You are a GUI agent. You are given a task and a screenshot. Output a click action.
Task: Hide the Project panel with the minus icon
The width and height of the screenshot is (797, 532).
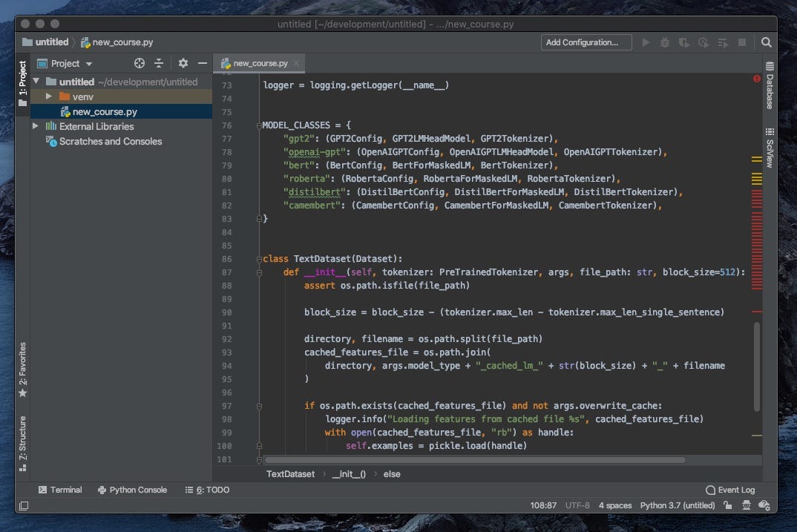tap(201, 63)
